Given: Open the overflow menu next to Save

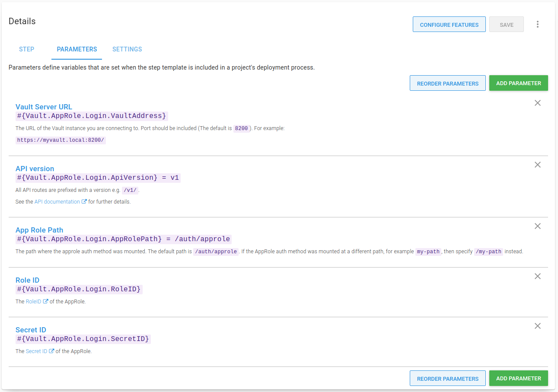Looking at the screenshot, I should 538,24.
